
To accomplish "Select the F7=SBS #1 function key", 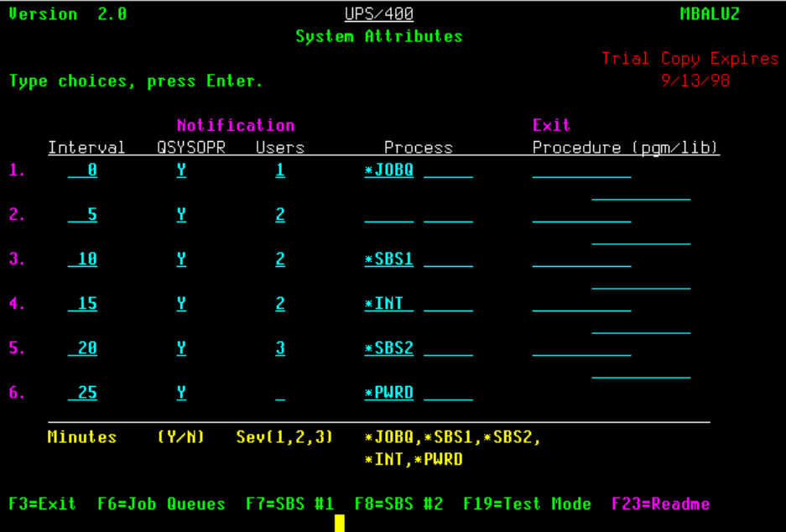I will click(x=289, y=504).
